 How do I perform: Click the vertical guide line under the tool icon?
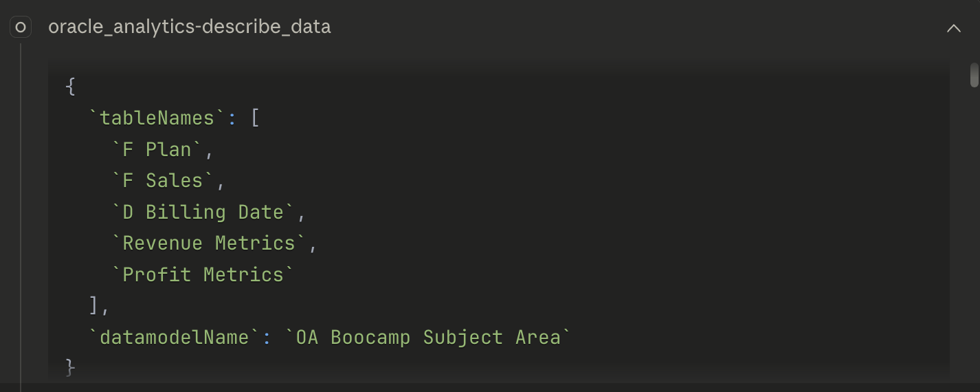[x=21, y=206]
